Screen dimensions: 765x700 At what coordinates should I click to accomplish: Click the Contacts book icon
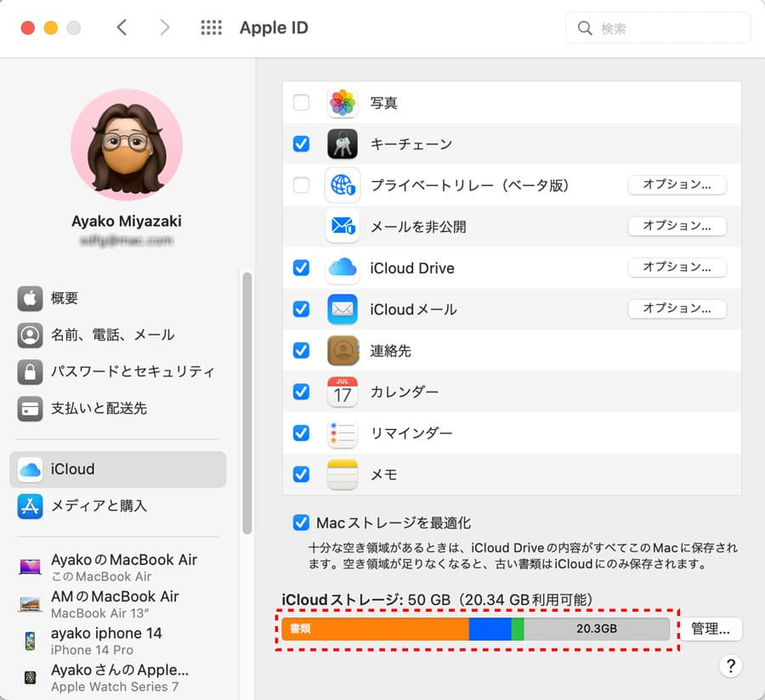point(343,350)
